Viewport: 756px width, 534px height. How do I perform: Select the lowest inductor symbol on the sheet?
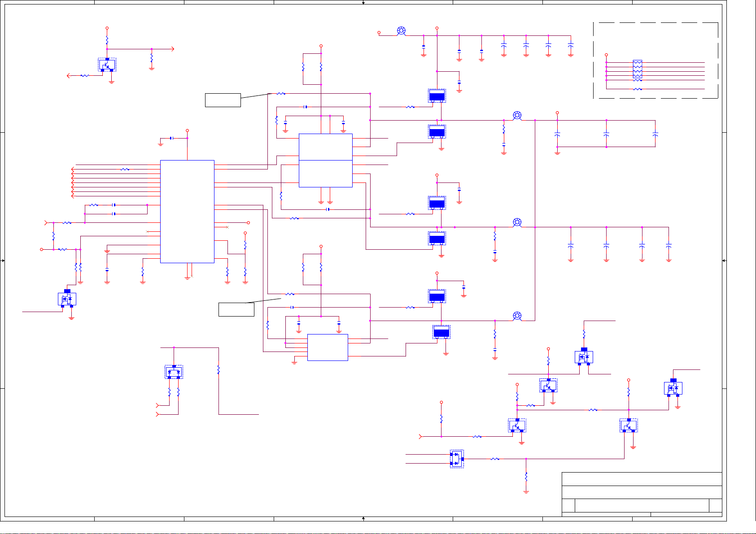click(517, 316)
